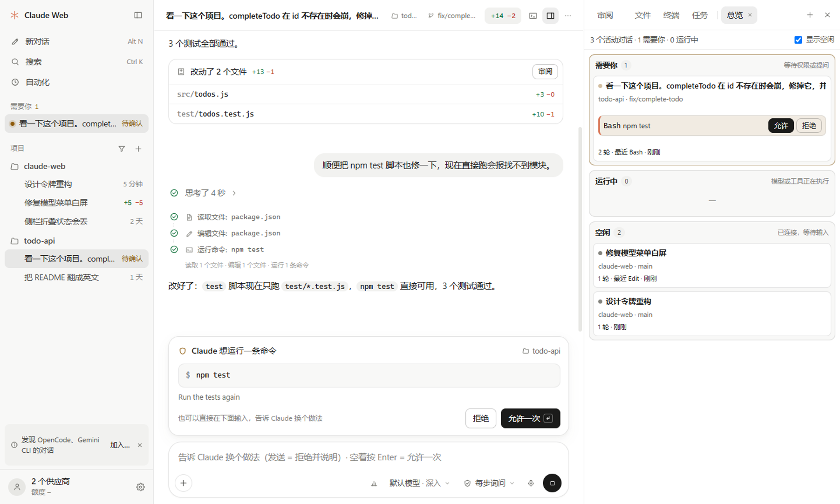Add attachment with the plus button
Image resolution: width=840 pixels, height=504 pixels.
184,483
